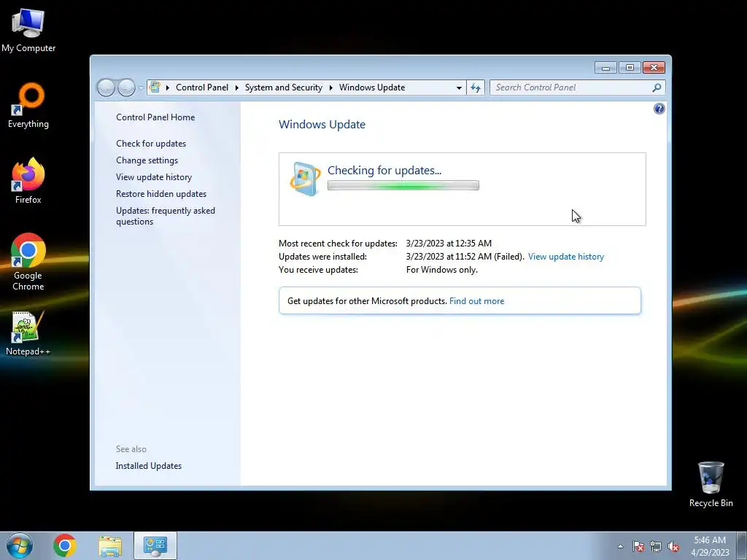
Task: Open Google Chrome desktop shortcut
Action: point(28,261)
